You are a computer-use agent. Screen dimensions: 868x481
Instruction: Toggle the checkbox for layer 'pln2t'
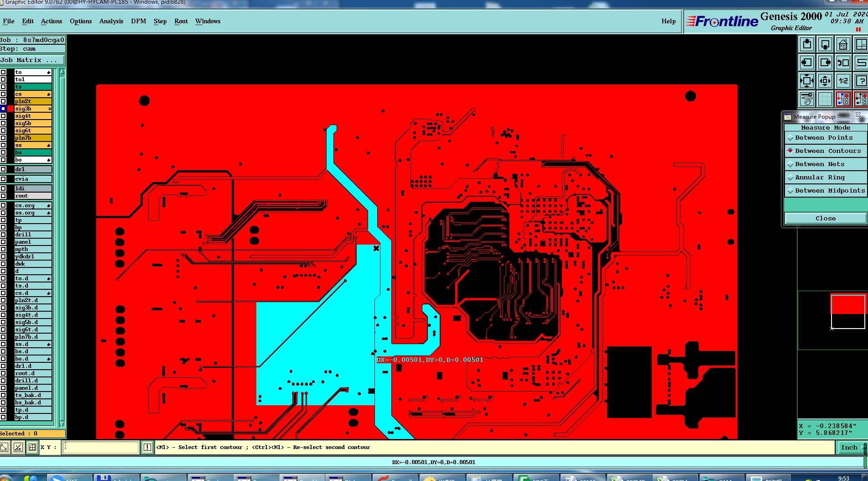[x=3, y=101]
